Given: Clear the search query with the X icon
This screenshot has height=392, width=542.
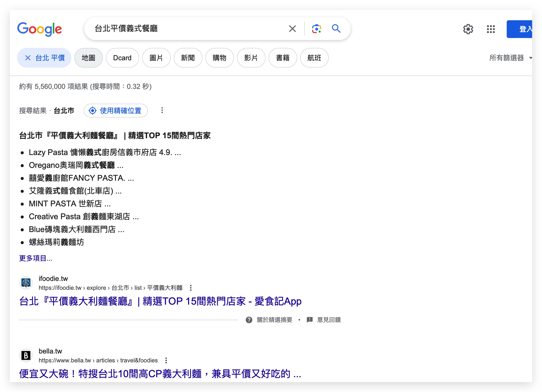Looking at the screenshot, I should [x=292, y=29].
